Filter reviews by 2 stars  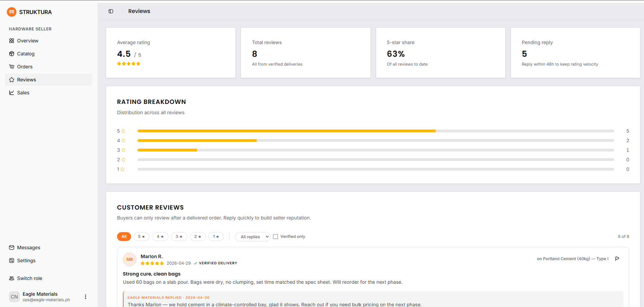pos(198,237)
